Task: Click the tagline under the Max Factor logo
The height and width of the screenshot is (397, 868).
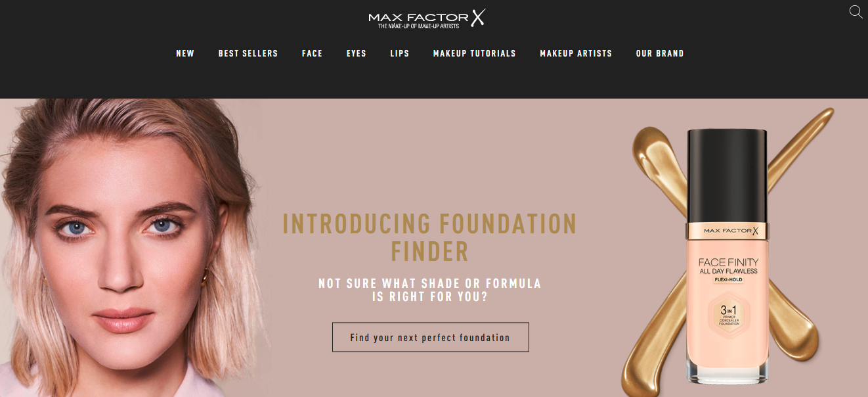Action: click(x=418, y=26)
